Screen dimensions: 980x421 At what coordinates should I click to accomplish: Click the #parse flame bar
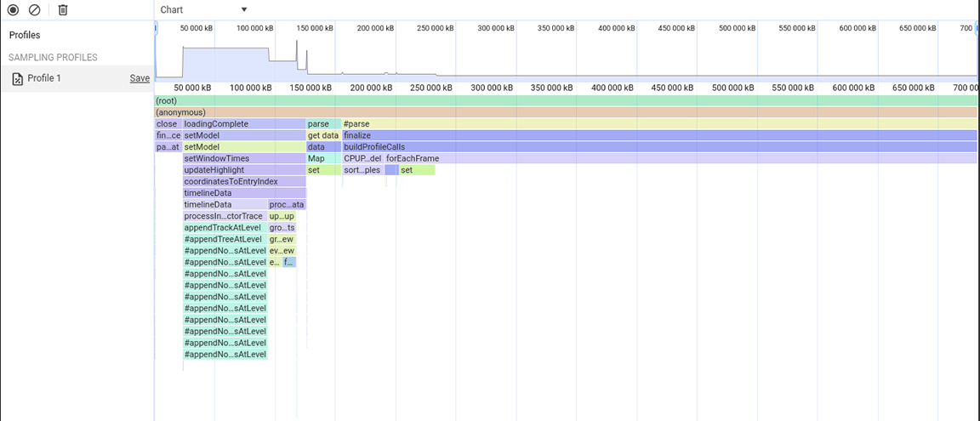tap(659, 124)
